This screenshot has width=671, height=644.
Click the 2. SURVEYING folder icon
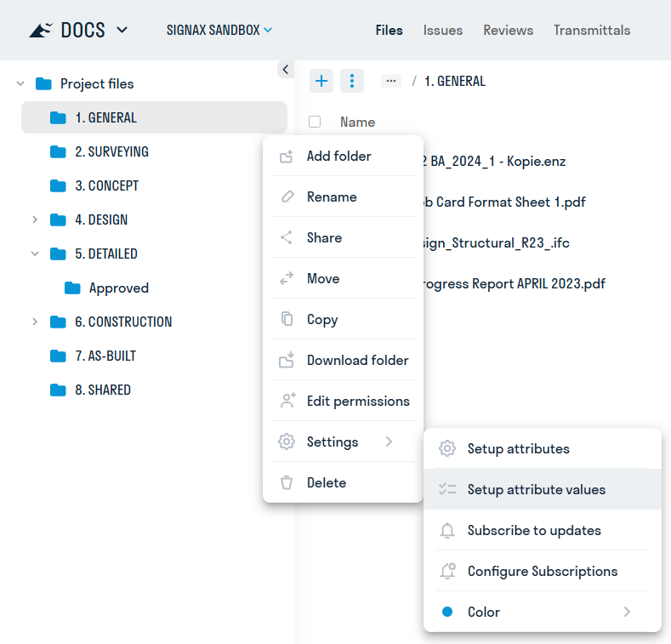click(x=58, y=151)
